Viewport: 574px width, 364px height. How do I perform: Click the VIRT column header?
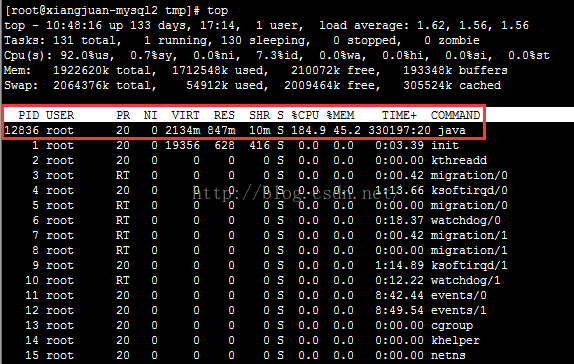coord(186,115)
